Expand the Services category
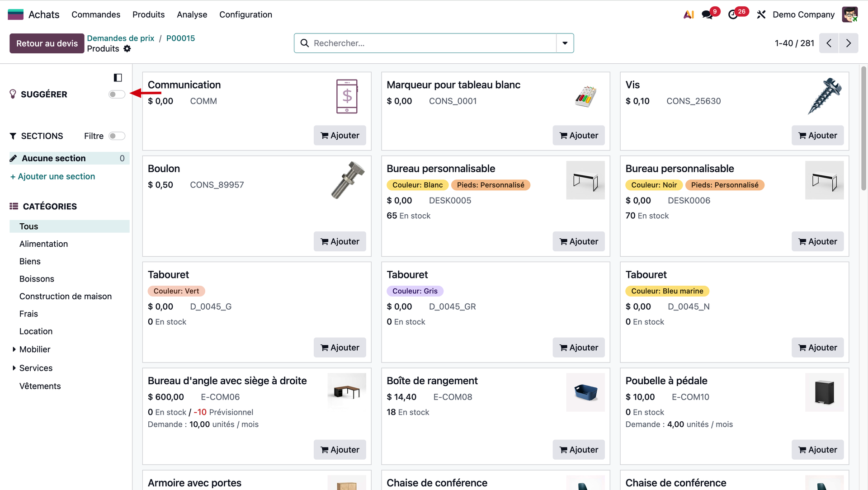868x490 pixels. [x=14, y=368]
